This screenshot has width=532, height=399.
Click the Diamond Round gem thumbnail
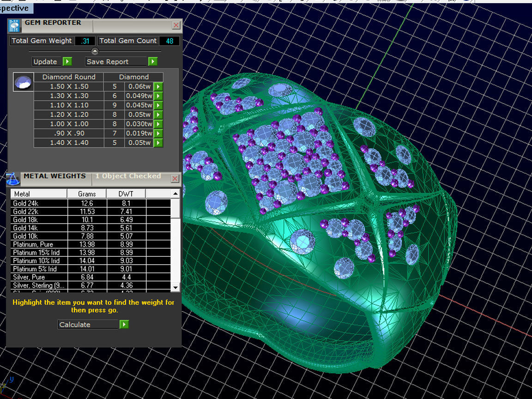[24, 82]
